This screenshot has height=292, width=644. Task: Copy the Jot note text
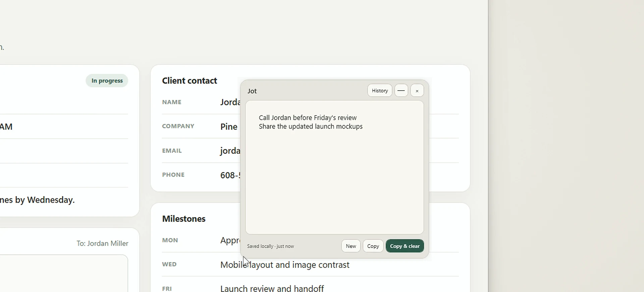tap(373, 246)
